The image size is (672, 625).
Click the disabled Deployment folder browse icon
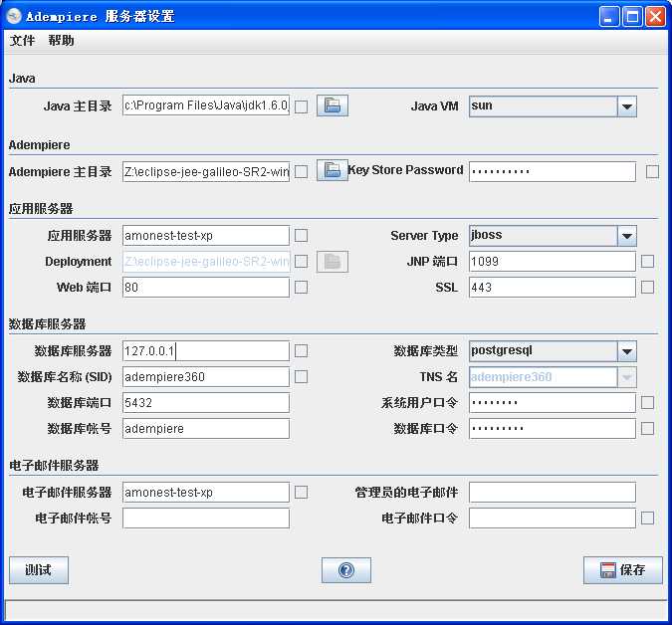coord(333,262)
